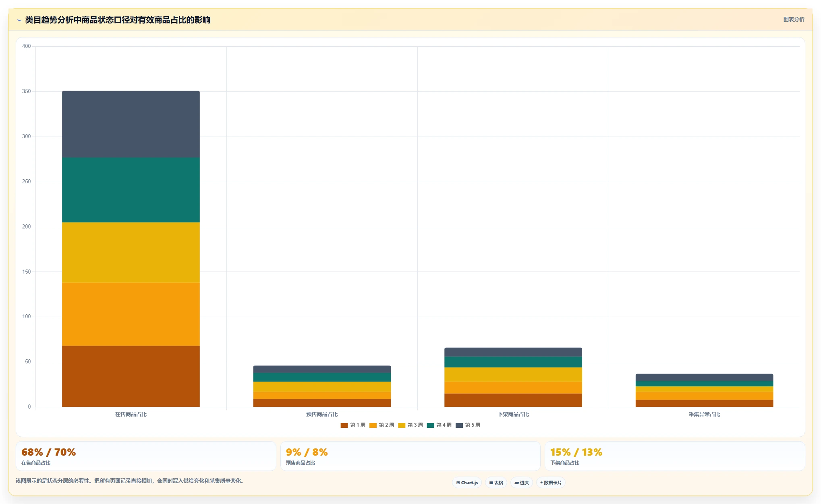The width and height of the screenshot is (821, 504).
Task: Click the y-axis tick label 100
Action: (27, 317)
